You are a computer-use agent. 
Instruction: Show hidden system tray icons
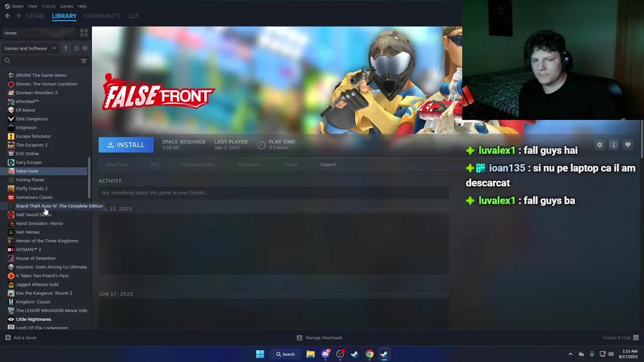[570, 354]
